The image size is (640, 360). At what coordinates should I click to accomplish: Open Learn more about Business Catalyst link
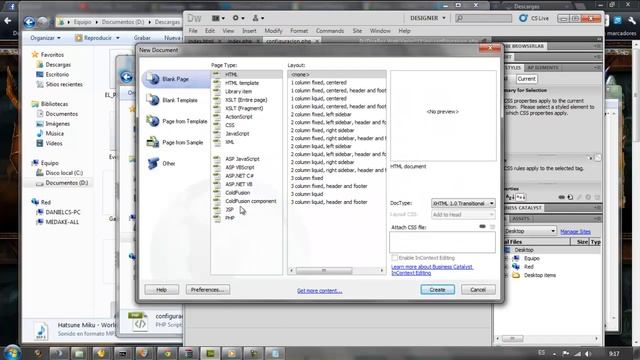tap(432, 270)
